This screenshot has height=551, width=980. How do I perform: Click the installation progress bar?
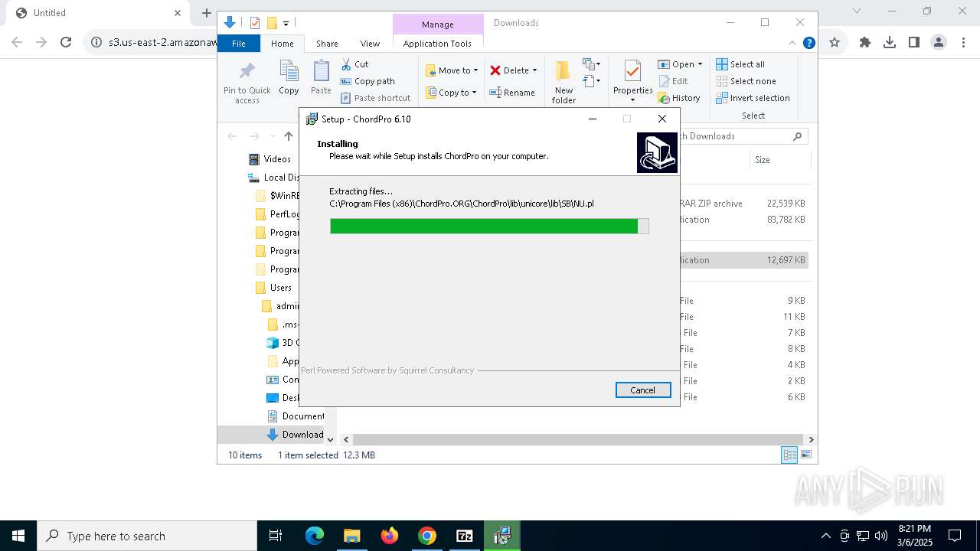489,226
